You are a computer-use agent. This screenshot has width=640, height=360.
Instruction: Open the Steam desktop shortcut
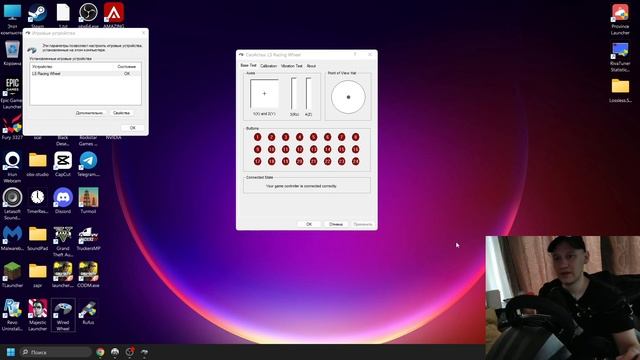pos(37,16)
